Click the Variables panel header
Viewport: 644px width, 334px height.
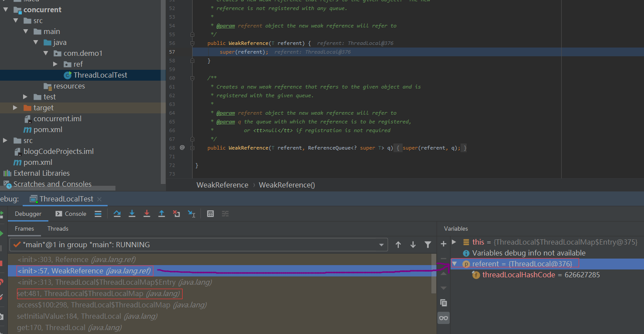(x=456, y=228)
